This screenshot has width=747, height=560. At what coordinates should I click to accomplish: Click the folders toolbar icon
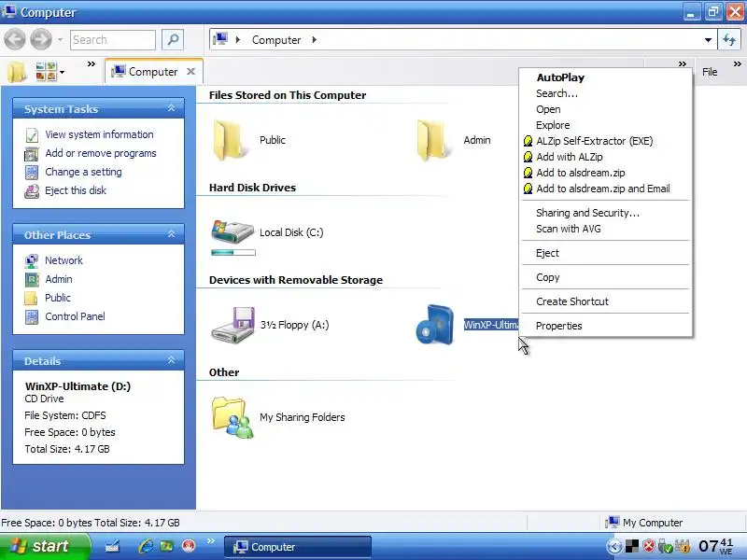(17, 72)
